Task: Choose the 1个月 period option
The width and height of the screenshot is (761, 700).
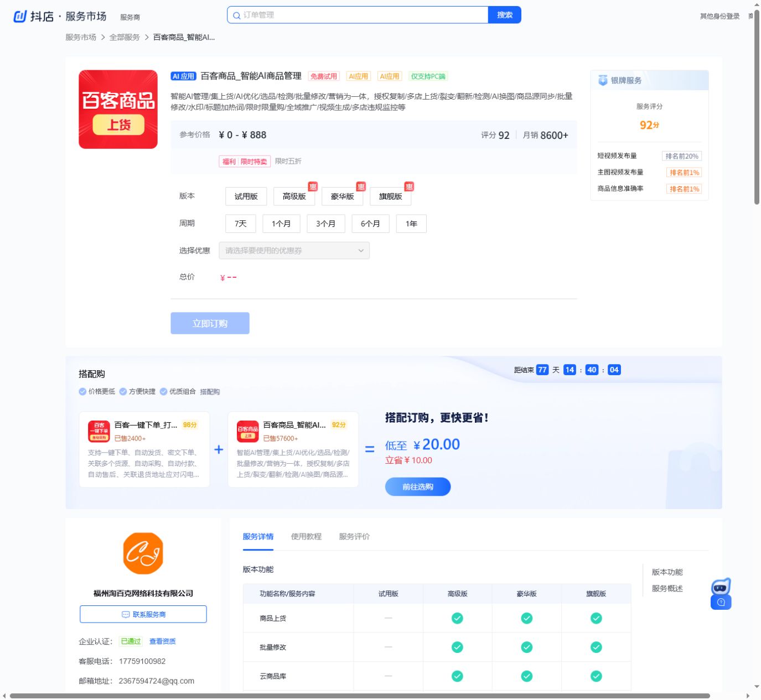Action: click(281, 224)
